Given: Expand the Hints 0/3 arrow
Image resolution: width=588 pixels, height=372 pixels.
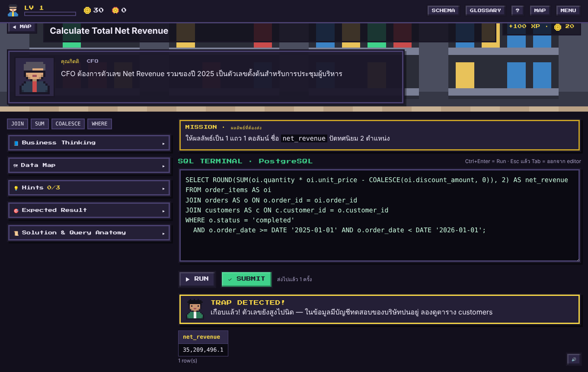Looking at the screenshot, I should click(163, 188).
